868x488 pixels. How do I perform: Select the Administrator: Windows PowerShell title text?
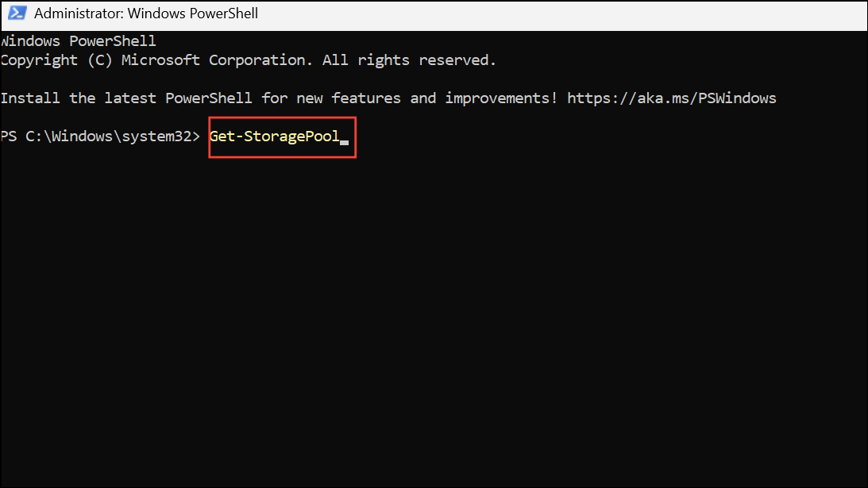pos(146,13)
